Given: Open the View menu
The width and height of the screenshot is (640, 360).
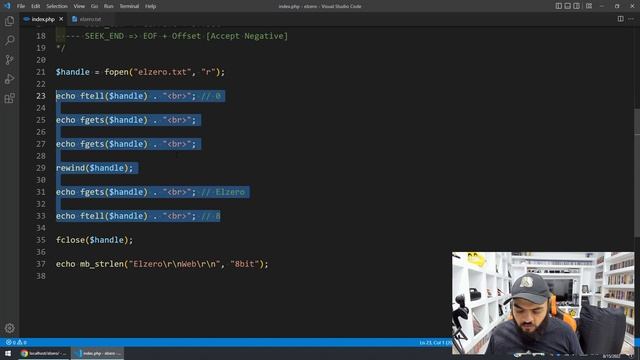Looking at the screenshot, I should pyautogui.click(x=79, y=6).
